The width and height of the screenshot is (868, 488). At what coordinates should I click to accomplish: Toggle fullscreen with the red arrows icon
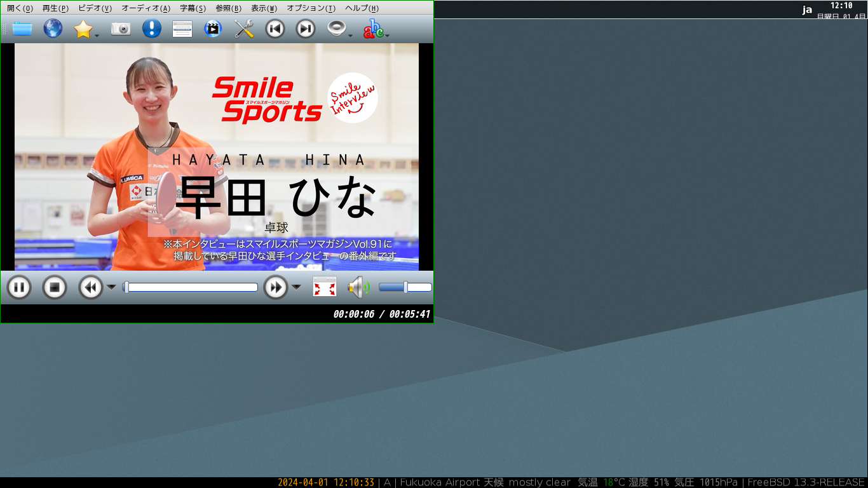pos(325,287)
